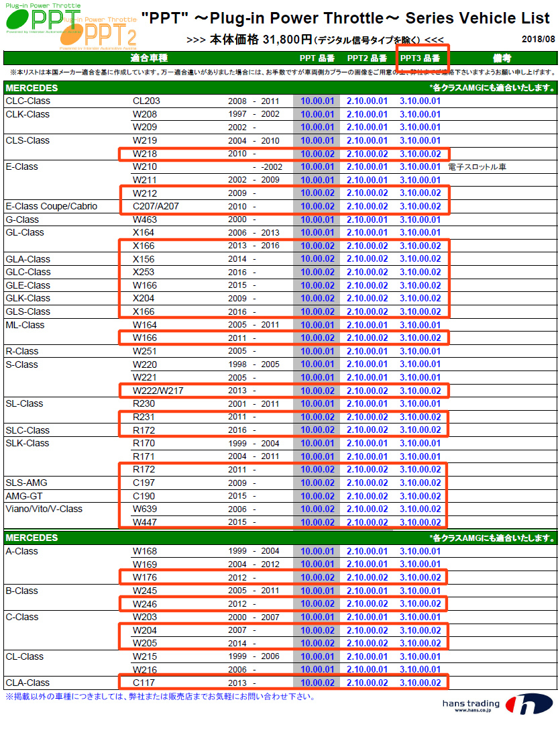Click year range "1997 - 2002" in the W208 row

coord(254,114)
